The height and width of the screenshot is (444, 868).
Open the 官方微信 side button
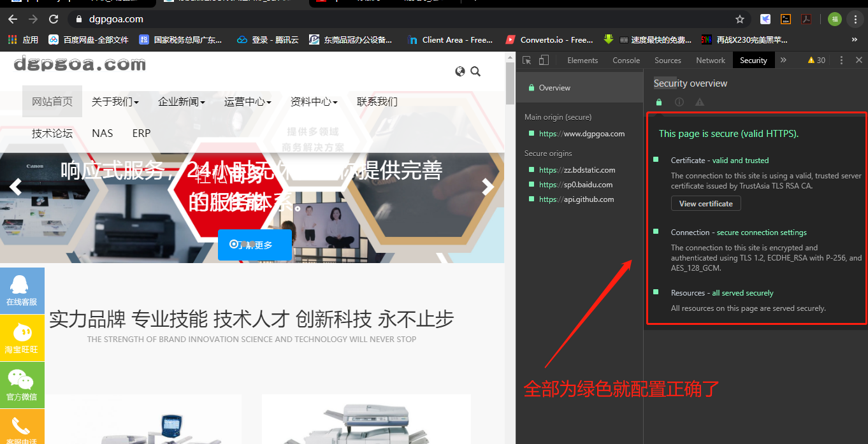(22, 385)
